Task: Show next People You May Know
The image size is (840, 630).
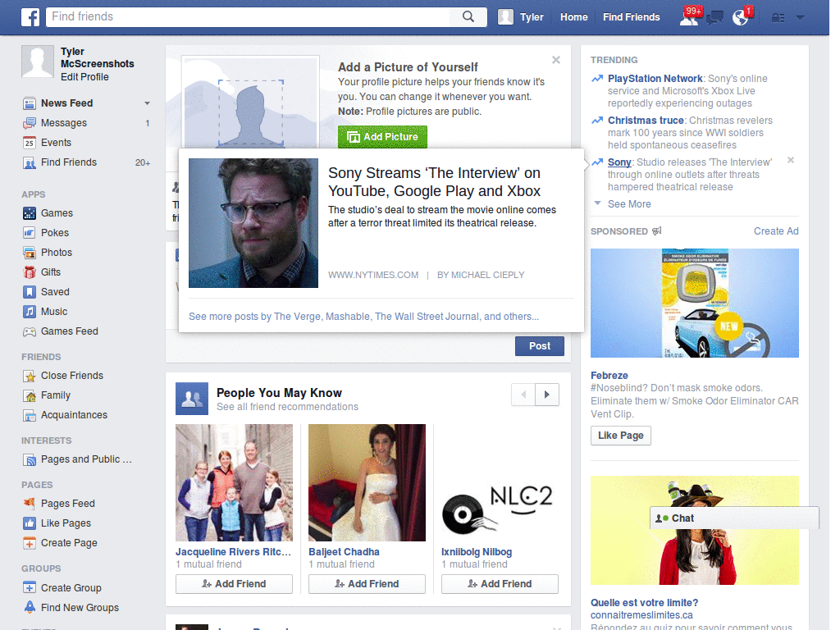Action: coord(547,395)
